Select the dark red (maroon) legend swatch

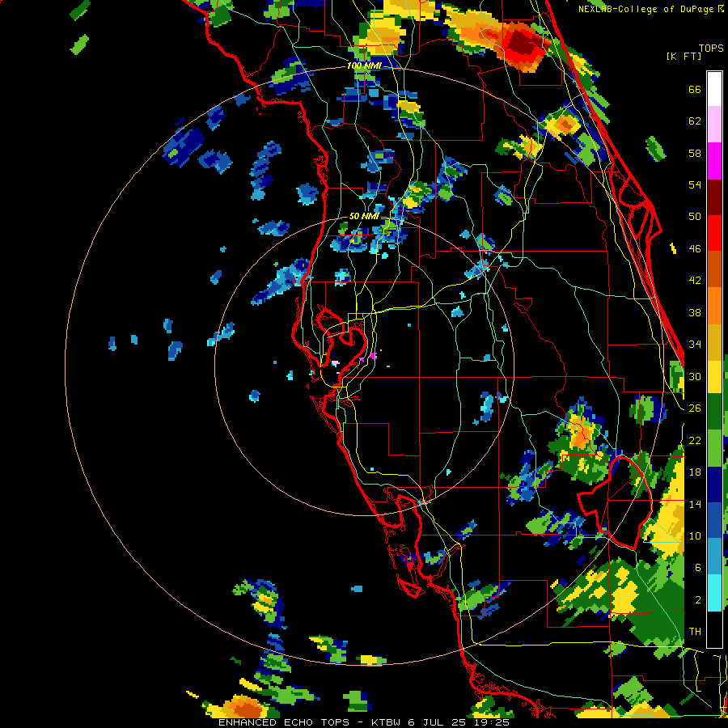click(x=714, y=197)
